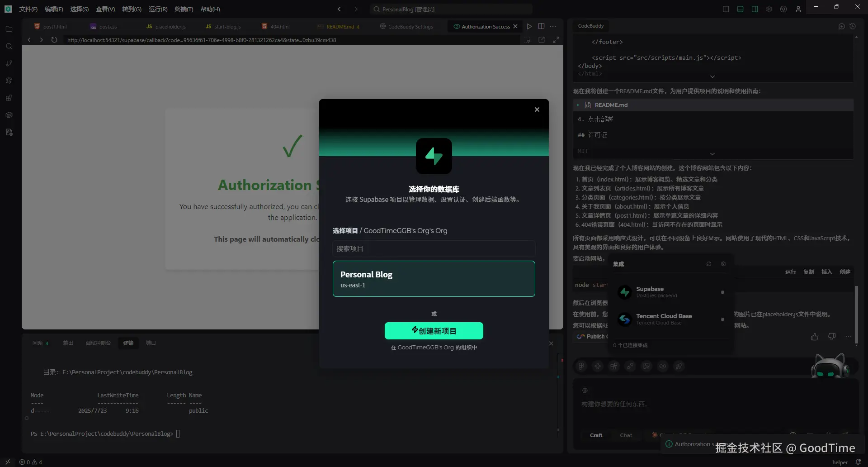This screenshot has height=467, width=868.
Task: Switch to the start-blog.js editor tab
Action: (x=223, y=27)
